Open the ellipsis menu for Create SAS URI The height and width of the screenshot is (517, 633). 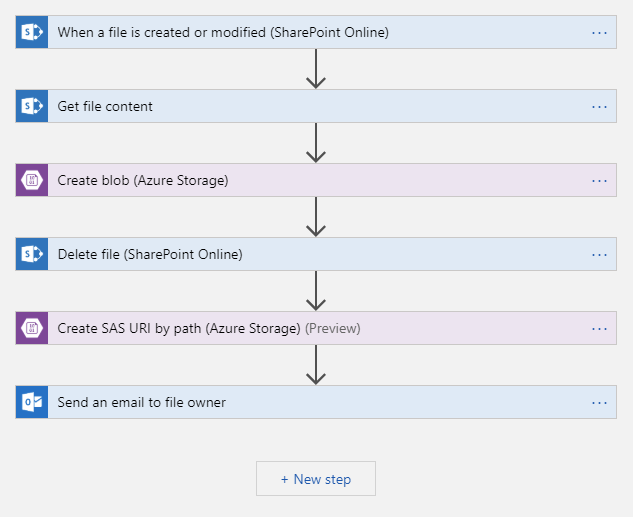point(599,329)
